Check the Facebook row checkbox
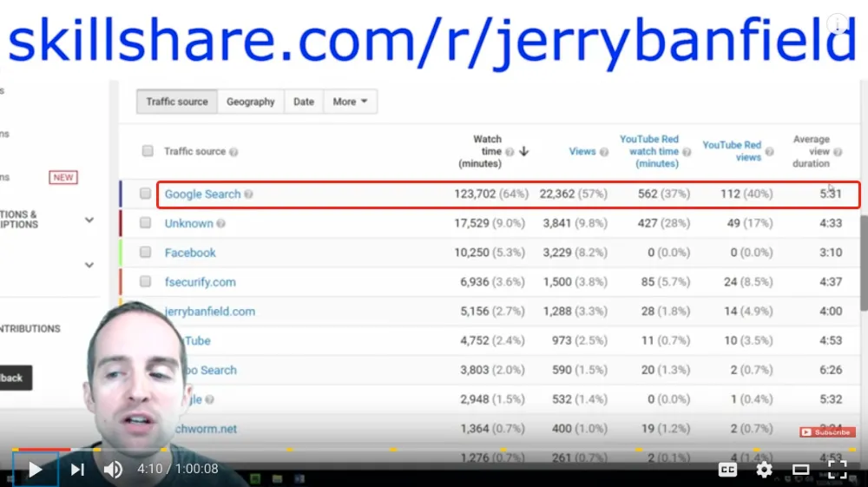The height and width of the screenshot is (487, 868). click(145, 252)
